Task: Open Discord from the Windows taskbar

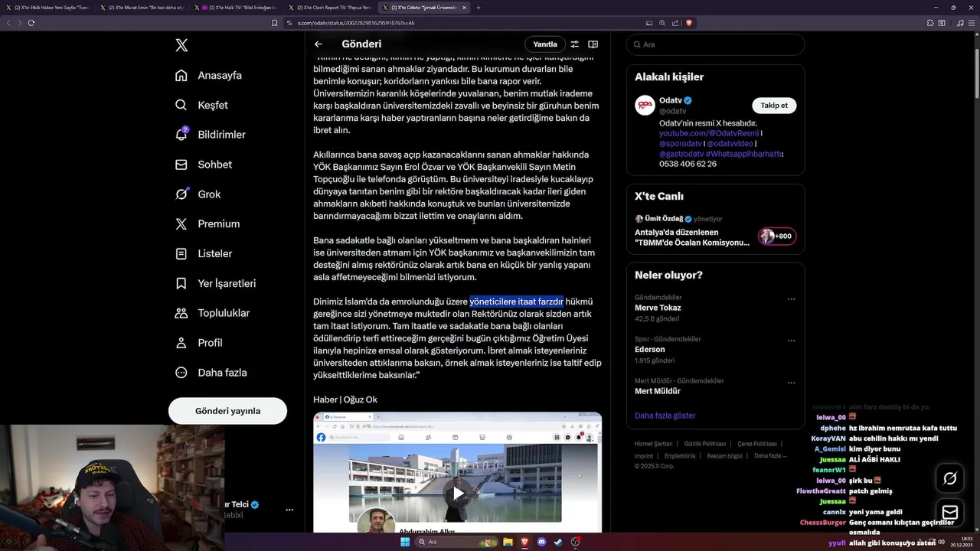Action: tap(542, 542)
